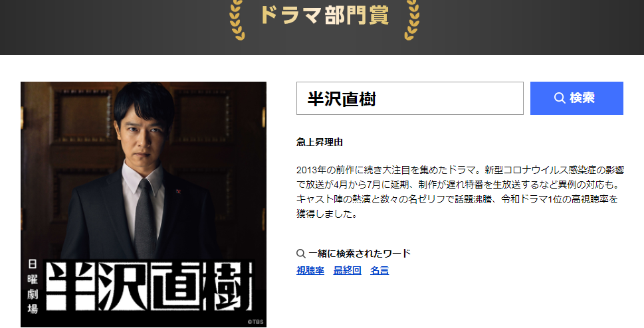
Task: Click the blue 検索 search button
Action: 577,98
